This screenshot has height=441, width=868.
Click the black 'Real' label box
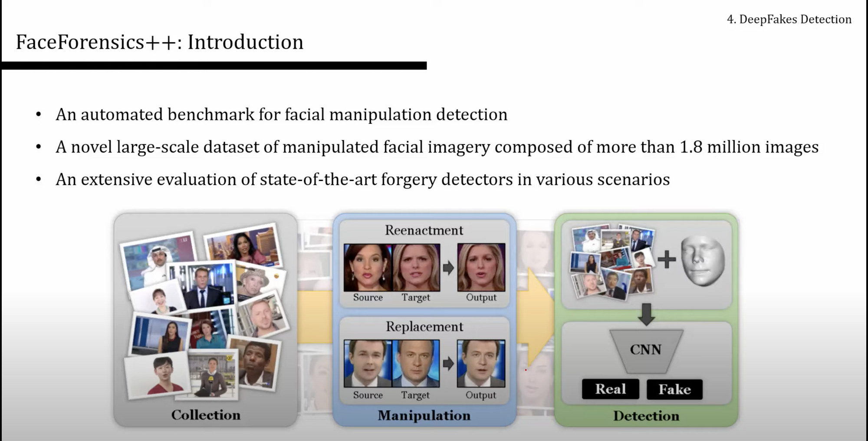611,389
